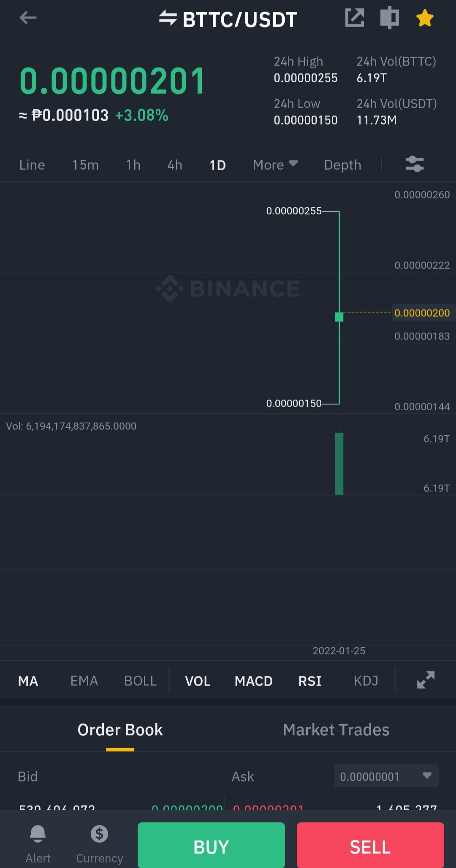Tap the 2022-01-25 date label
This screenshot has height=868, width=456.
[x=339, y=651]
